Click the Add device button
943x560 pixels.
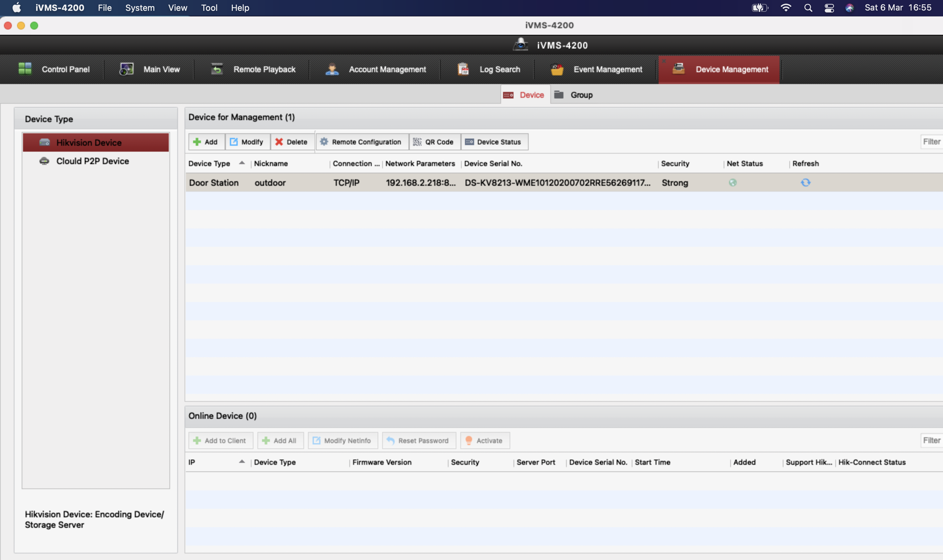point(206,142)
